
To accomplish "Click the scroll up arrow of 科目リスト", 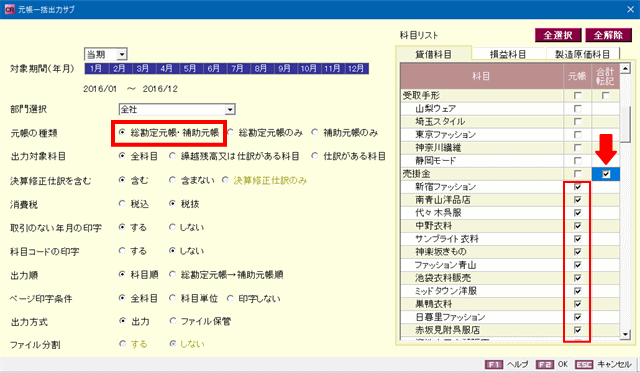I will [x=625, y=68].
